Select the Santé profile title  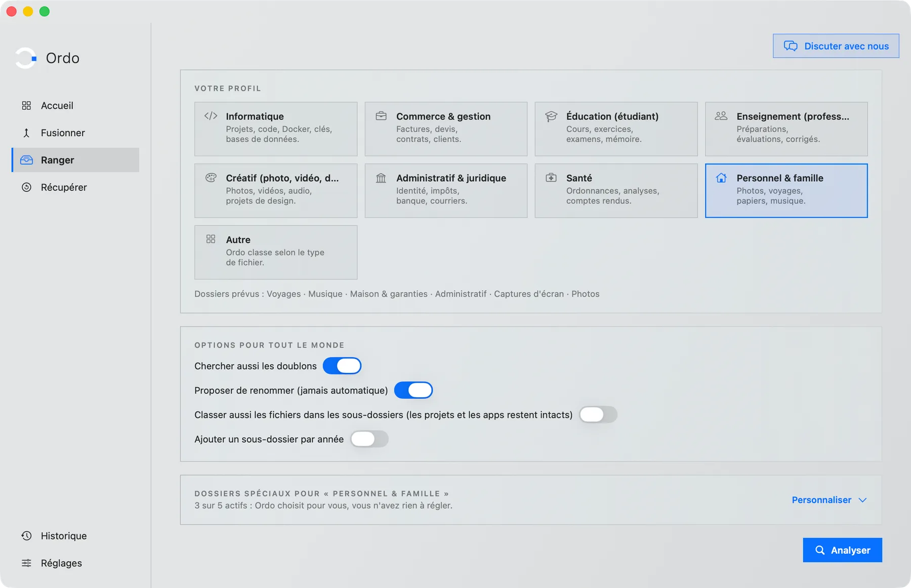pyautogui.click(x=579, y=178)
